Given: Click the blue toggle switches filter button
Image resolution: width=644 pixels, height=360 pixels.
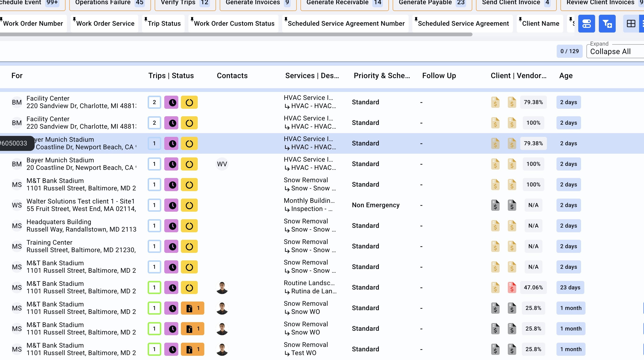Looking at the screenshot, I should (586, 24).
